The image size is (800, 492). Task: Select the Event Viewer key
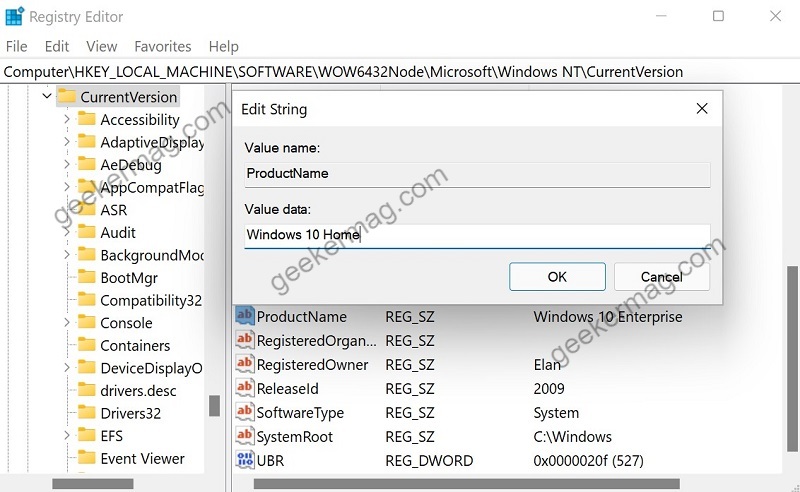(142, 458)
